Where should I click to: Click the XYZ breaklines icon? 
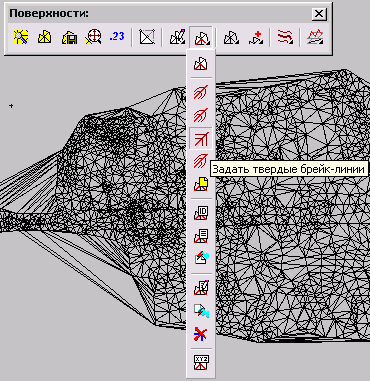(201, 362)
